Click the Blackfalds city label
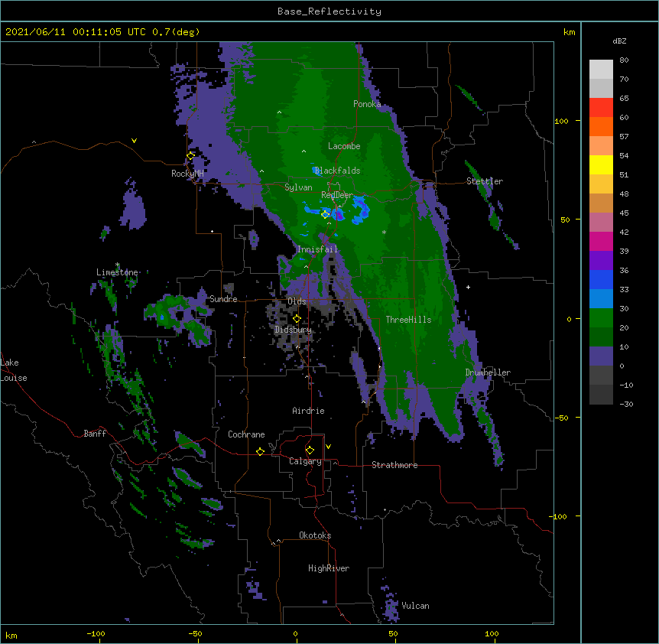This screenshot has width=659, height=644. (x=337, y=171)
